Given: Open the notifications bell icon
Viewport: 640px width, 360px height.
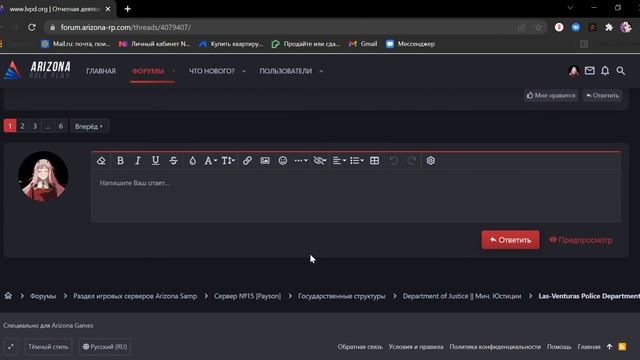Looking at the screenshot, I should coord(605,71).
